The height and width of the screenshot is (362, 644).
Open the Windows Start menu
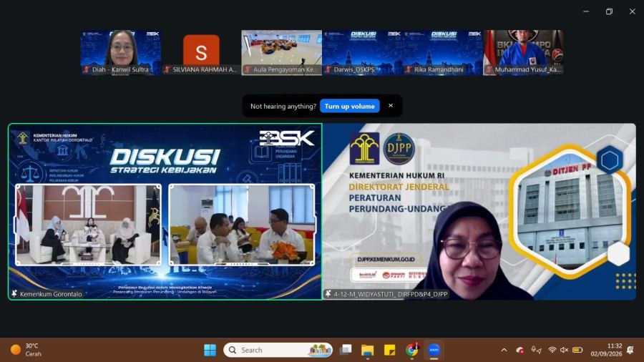pyautogui.click(x=210, y=350)
